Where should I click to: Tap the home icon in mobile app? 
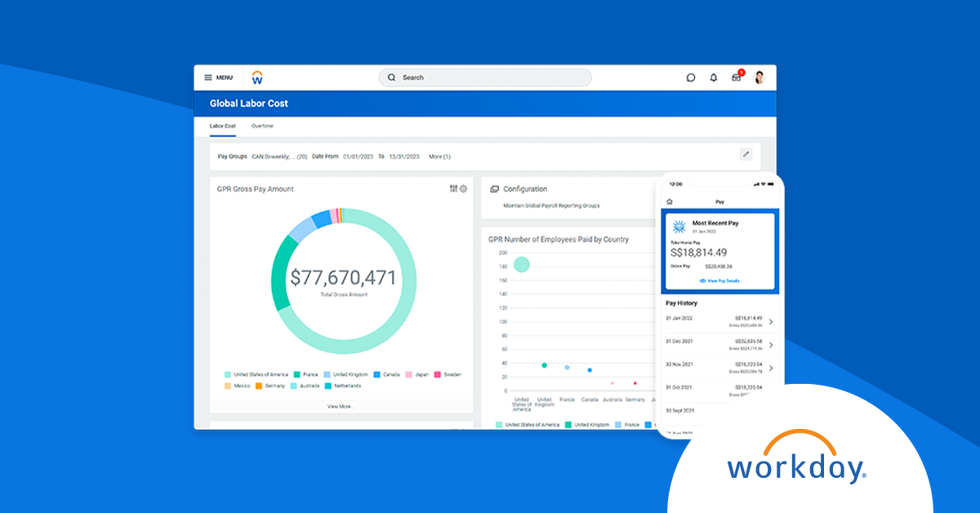670,201
